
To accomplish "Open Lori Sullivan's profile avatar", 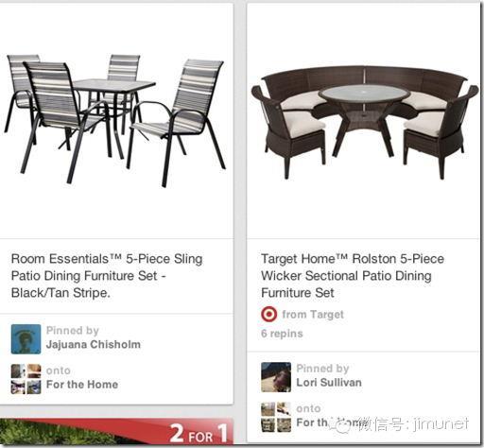I will coord(276,377).
